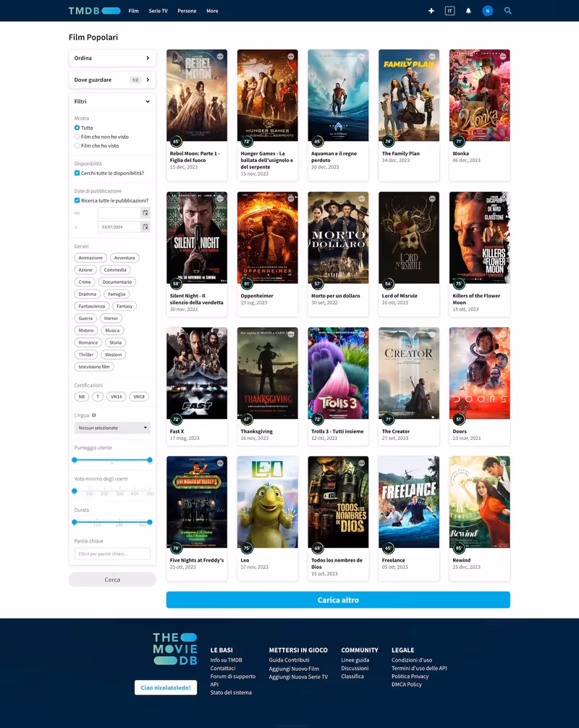Open options menu on Lord of Misrule card
Viewport: 579px width, 728px height.
click(x=432, y=198)
